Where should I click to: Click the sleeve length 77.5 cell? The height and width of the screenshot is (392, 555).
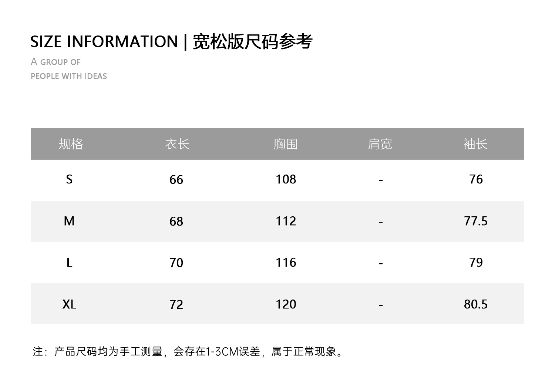(x=475, y=221)
